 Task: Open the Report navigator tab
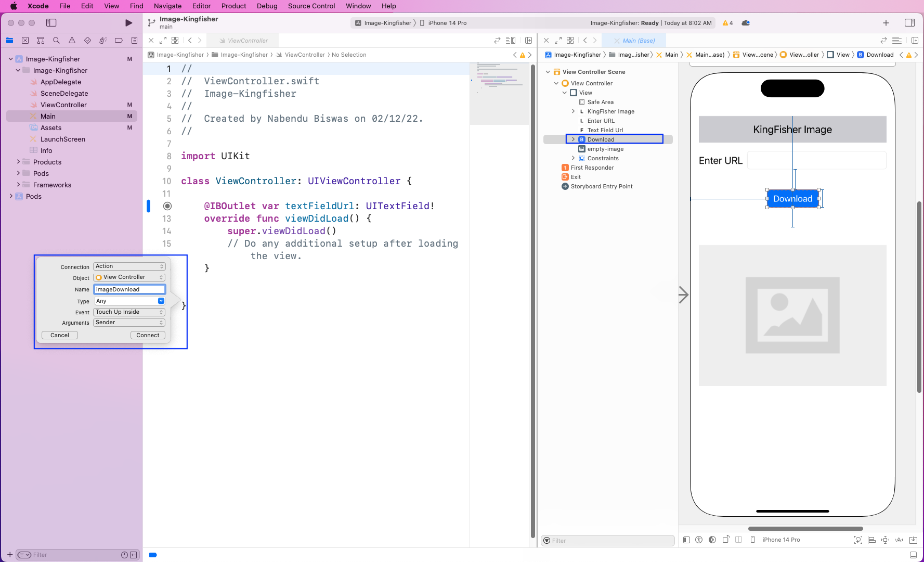[134, 41]
